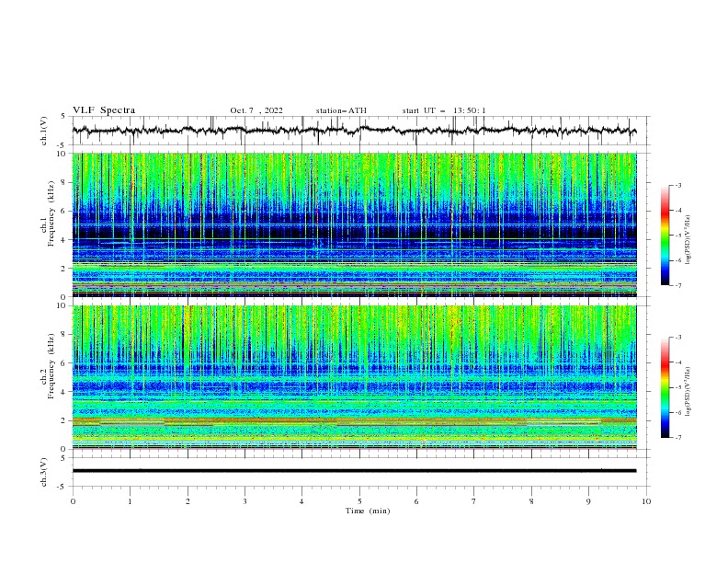
Task: Click the "-5" tick on ch.3(V) axis
Action: pyautogui.click(x=63, y=487)
